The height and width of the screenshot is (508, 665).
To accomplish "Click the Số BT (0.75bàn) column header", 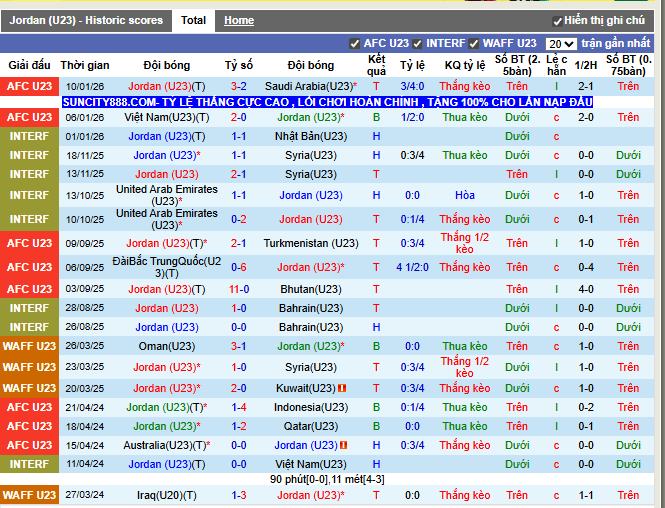I will coord(628,65).
